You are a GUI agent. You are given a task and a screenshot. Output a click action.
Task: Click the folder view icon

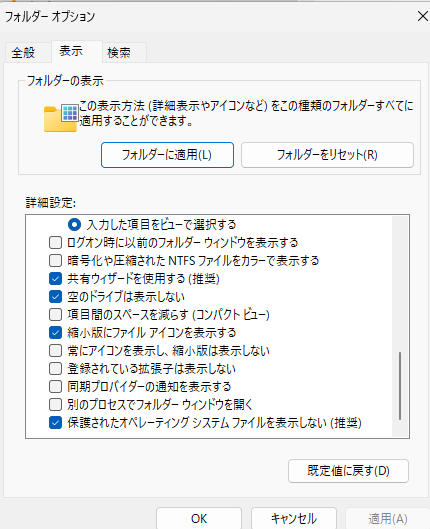tap(61, 118)
